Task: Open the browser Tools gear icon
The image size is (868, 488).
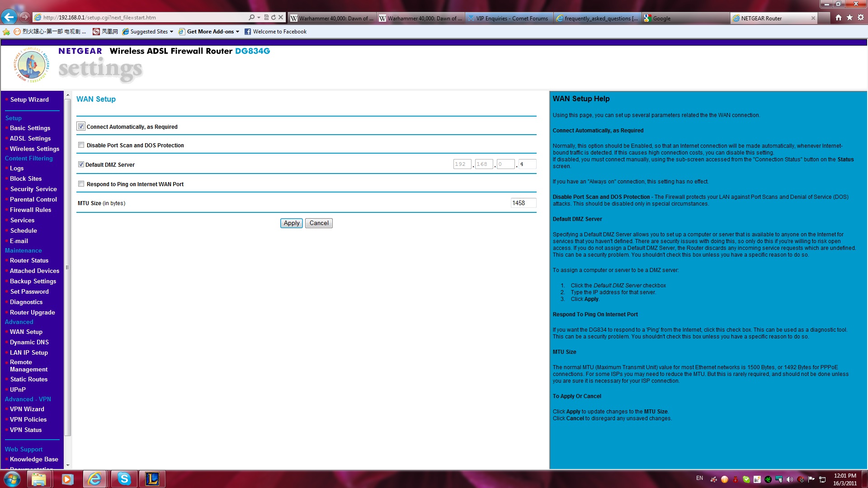Action: point(861,18)
